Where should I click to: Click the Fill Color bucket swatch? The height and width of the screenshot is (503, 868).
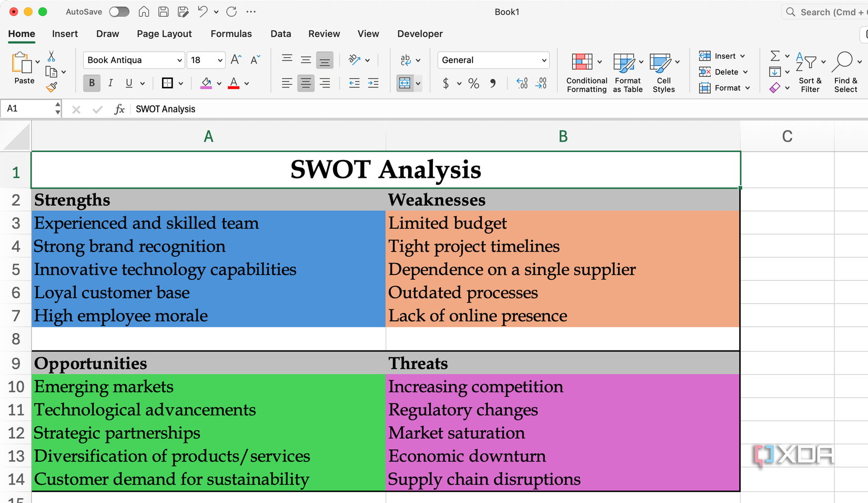click(x=206, y=83)
